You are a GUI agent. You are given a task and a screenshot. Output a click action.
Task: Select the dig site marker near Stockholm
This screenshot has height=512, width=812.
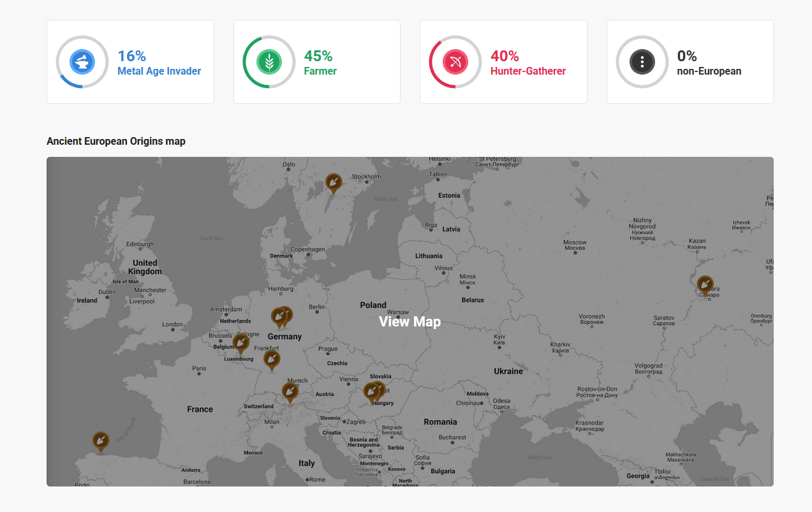[x=333, y=182]
